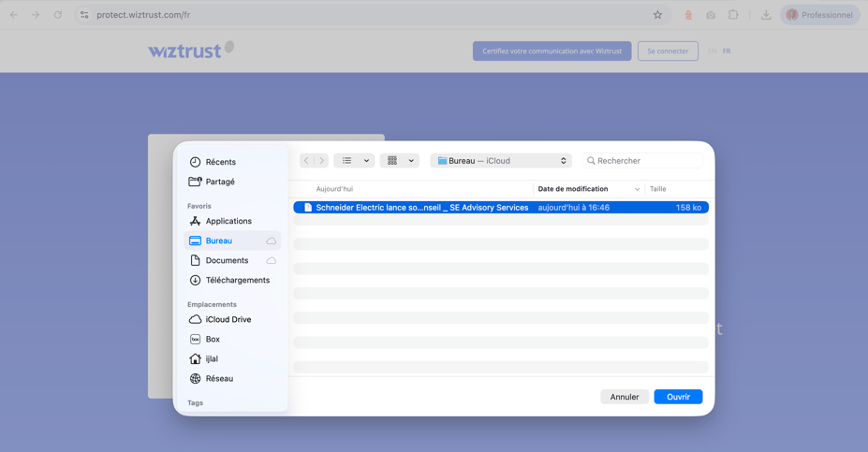Click the Annuler button
The width and height of the screenshot is (868, 452).
coord(625,397)
